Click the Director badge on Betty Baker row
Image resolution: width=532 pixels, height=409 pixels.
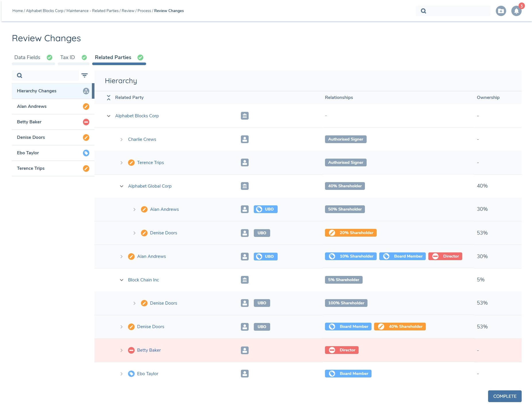click(342, 350)
